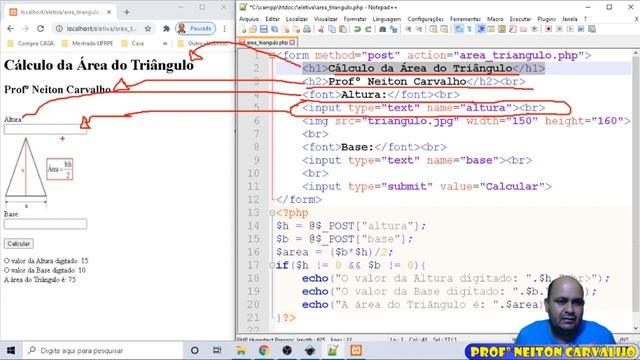Click the Open file icon in Notepad++ toolbar
This screenshot has height=360, width=640.
(253, 29)
